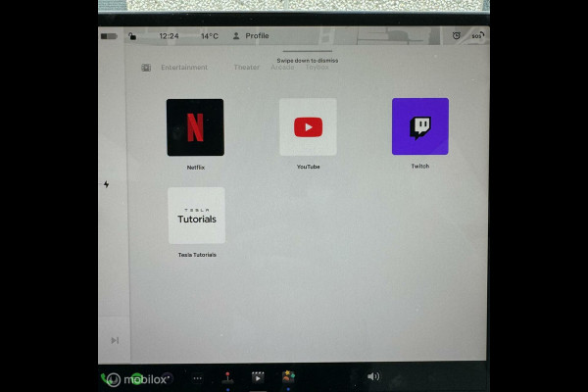Open the Toybox icon in dock
Viewport: 588px width, 392px height.
point(288,376)
